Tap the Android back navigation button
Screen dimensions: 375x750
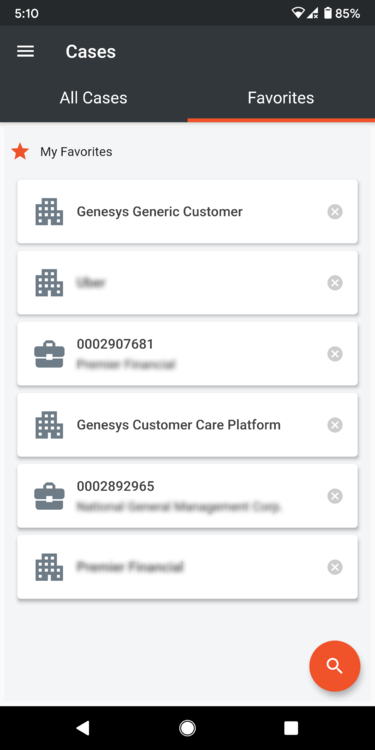point(83,728)
